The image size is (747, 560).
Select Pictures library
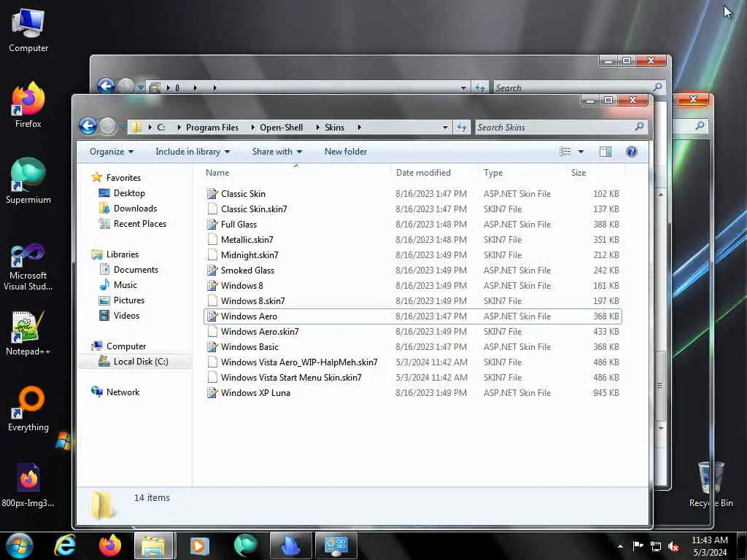(x=128, y=300)
